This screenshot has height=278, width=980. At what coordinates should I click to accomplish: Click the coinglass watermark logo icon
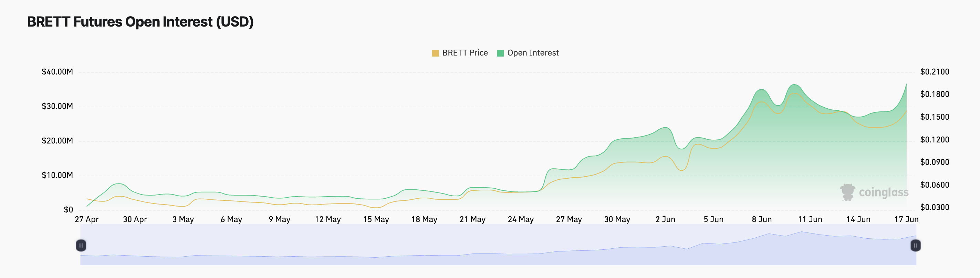pos(847,192)
